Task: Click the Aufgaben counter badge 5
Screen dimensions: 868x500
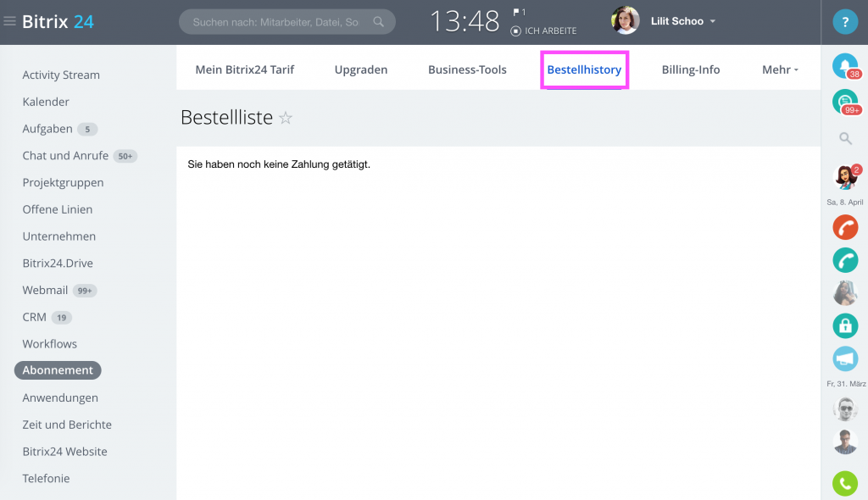Action: pyautogui.click(x=87, y=130)
